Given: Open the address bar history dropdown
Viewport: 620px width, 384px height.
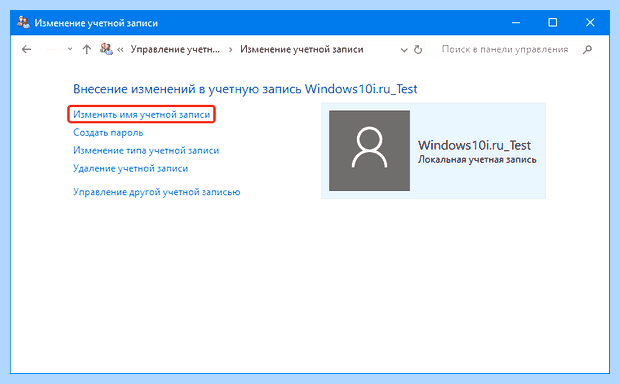Looking at the screenshot, I should (404, 50).
